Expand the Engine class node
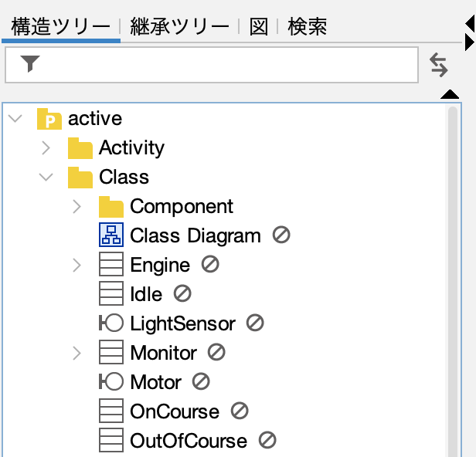The height and width of the screenshot is (457, 476). point(76,266)
